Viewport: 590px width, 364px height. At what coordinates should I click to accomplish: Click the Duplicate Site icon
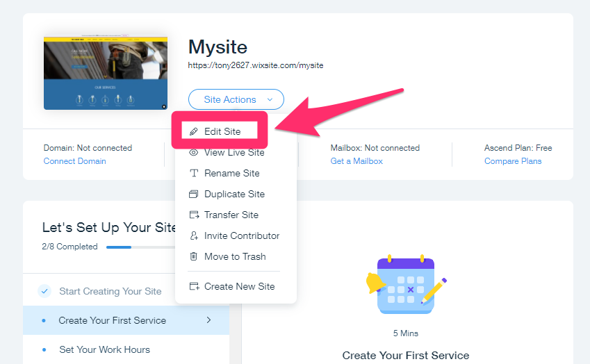tap(193, 194)
